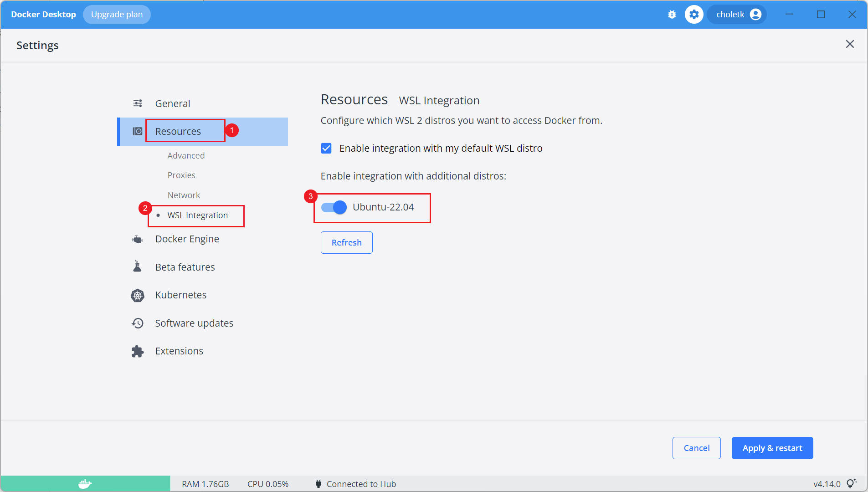Close the Settings panel with X

coord(850,44)
